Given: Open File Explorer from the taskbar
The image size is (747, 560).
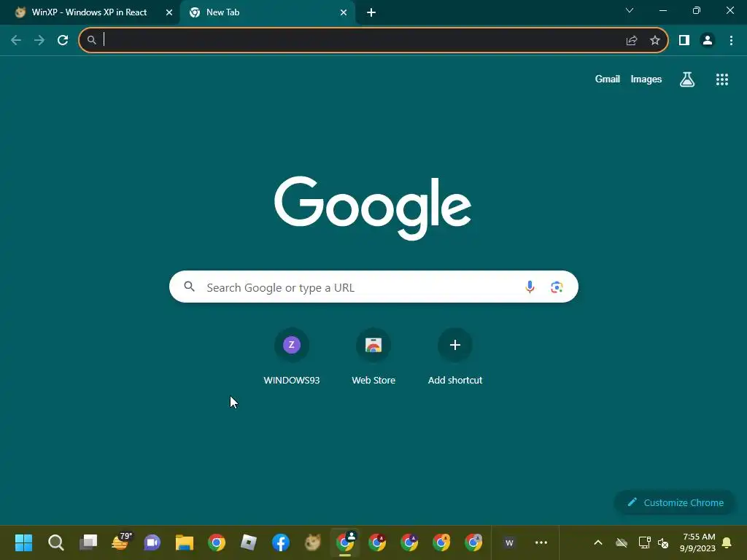Looking at the screenshot, I should click(185, 542).
